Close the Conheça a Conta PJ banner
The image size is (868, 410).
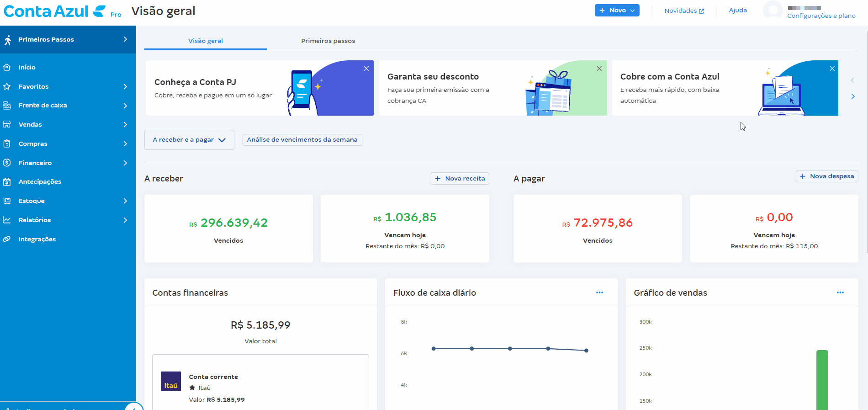tap(366, 69)
